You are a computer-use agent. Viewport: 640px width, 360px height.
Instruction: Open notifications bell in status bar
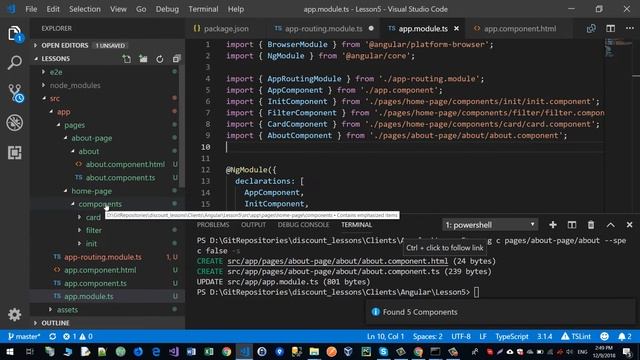624,337
